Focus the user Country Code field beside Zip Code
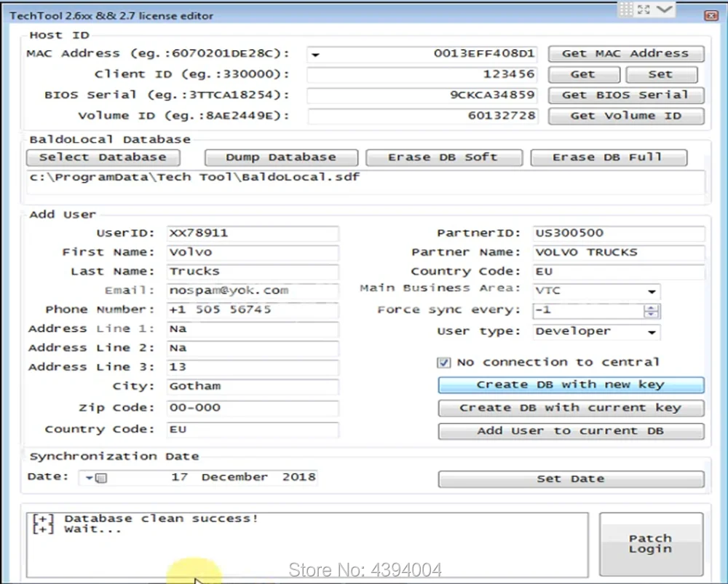Viewport: 728px width, 584px height. coord(253,430)
